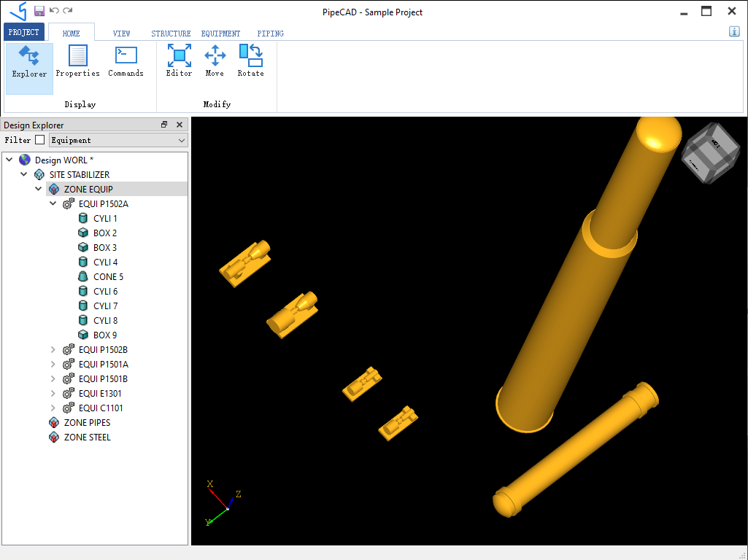Open the PROJECT menu tab
Screen dimensions: 748x560
click(24, 32)
